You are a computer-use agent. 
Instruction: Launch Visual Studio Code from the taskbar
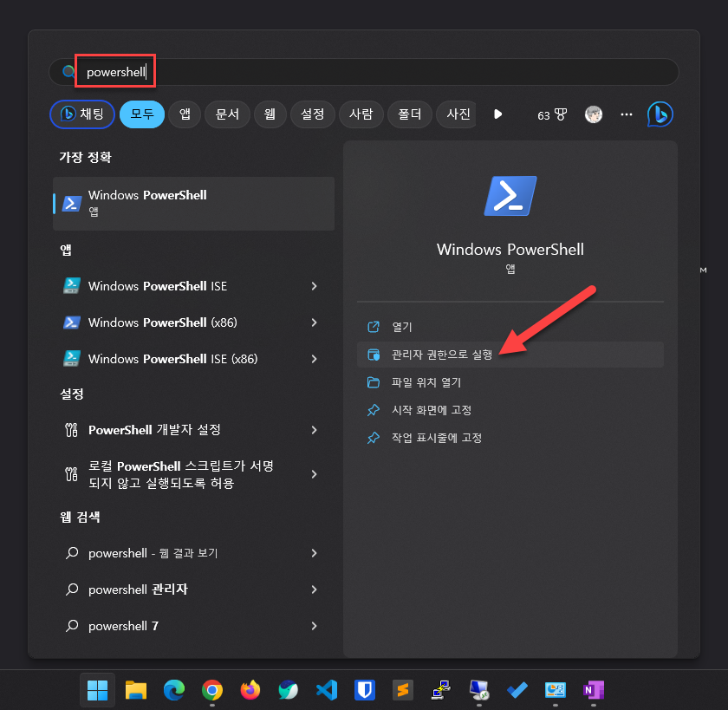pos(327,690)
